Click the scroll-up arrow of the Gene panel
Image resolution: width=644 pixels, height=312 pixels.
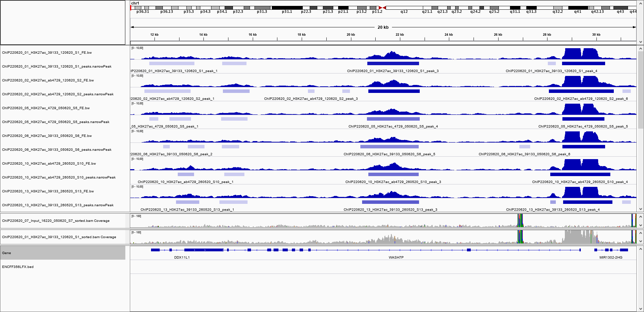pyautogui.click(x=641, y=249)
